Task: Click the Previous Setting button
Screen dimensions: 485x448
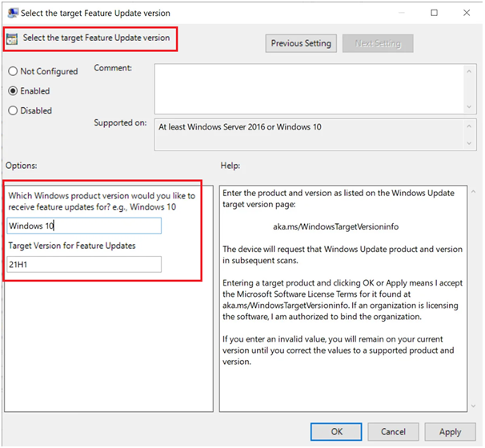Action: point(301,43)
